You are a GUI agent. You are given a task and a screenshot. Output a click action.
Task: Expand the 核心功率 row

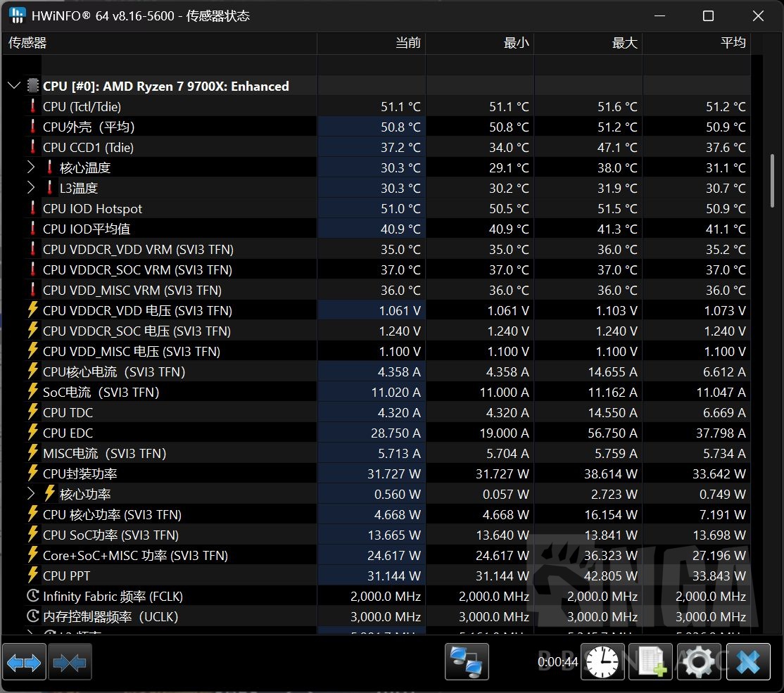click(30, 494)
